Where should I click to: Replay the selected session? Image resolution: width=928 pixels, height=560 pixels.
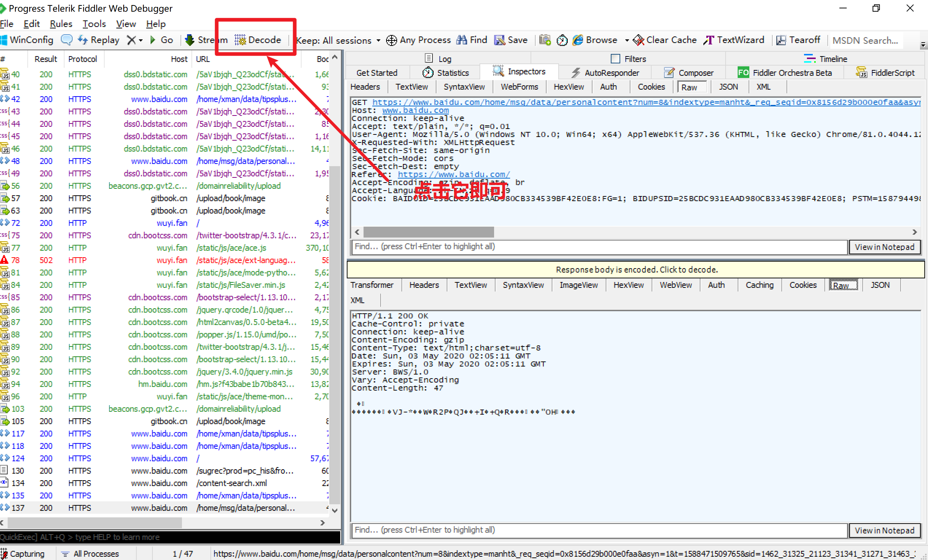(99, 40)
